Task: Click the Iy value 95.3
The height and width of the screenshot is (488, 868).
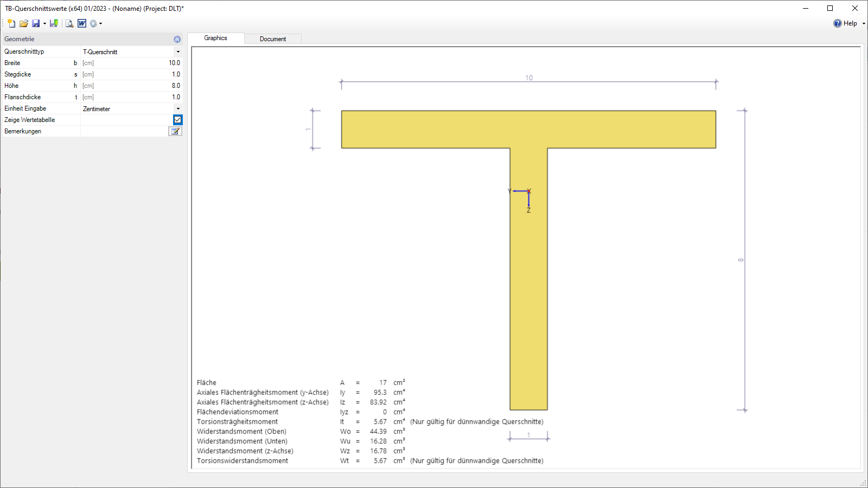Action: pos(380,393)
